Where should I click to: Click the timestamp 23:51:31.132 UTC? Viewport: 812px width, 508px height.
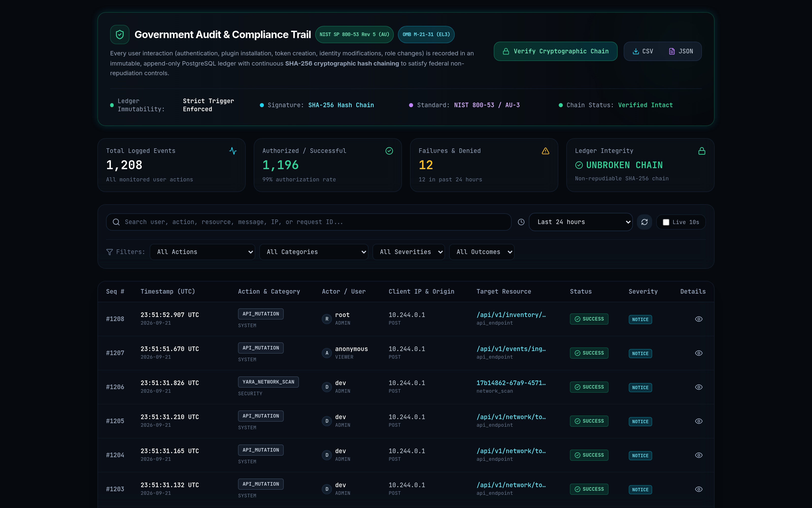click(170, 485)
